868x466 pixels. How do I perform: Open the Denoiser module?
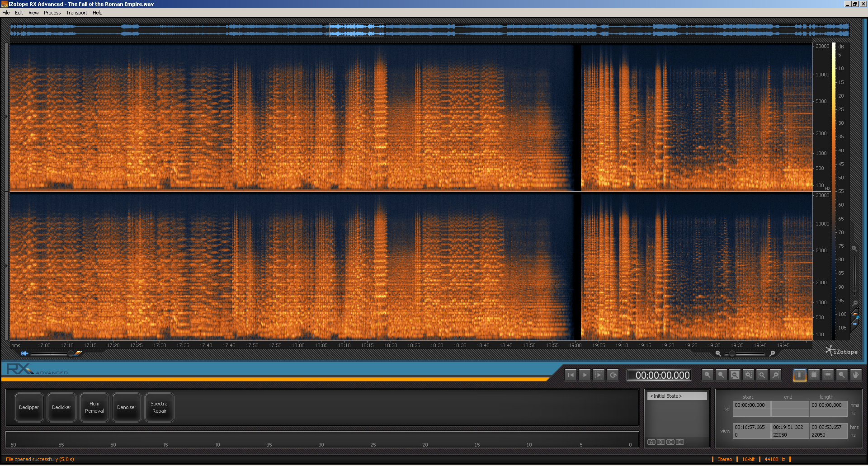click(127, 407)
